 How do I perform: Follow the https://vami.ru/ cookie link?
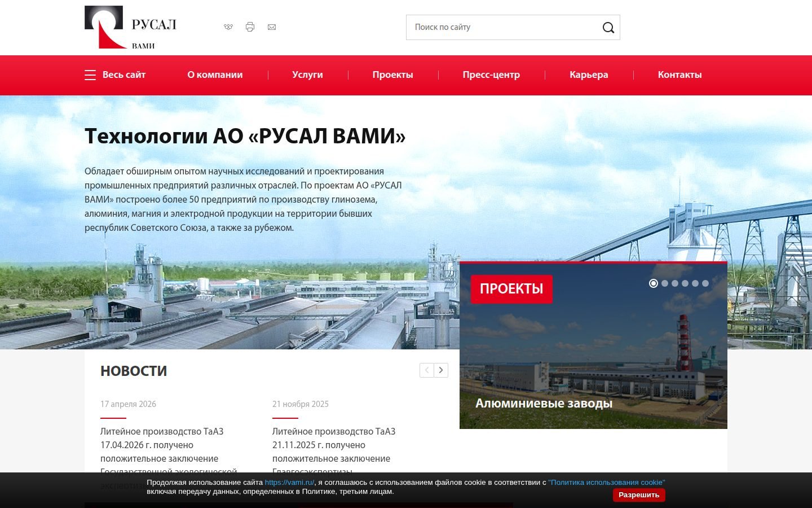(289, 483)
